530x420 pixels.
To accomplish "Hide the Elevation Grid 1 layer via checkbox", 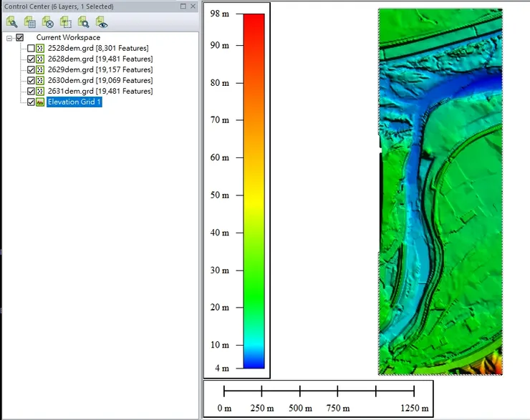I will [31, 102].
